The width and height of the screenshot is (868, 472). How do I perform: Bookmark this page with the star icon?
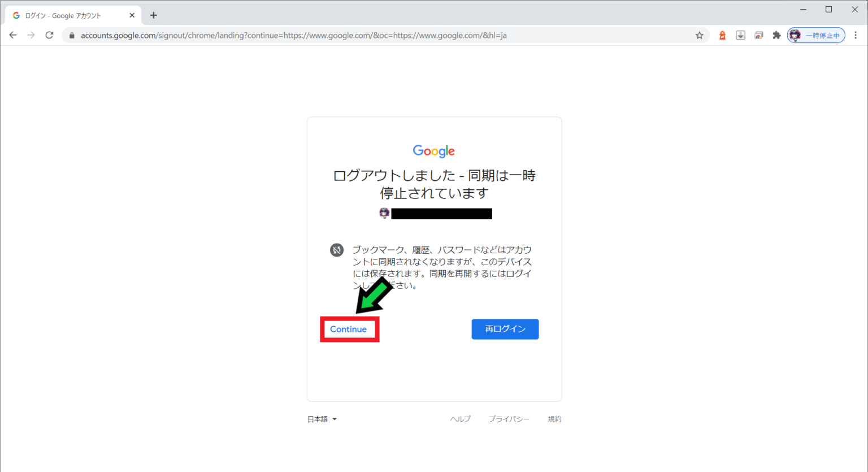click(x=699, y=35)
